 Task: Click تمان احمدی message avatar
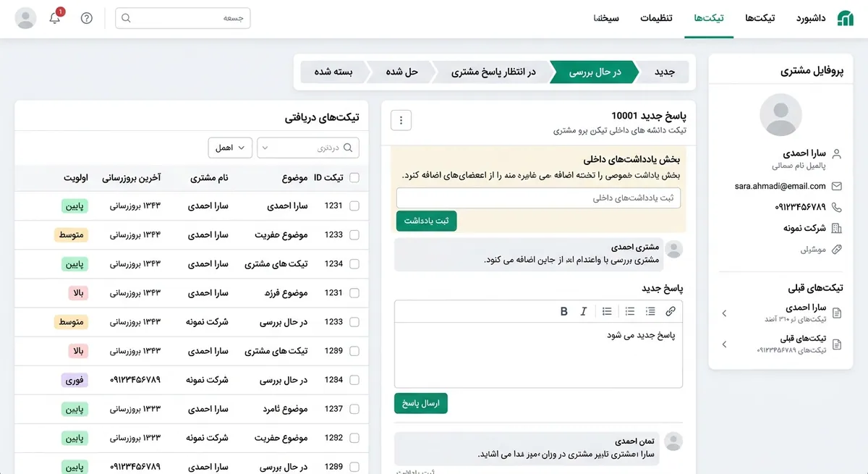674,442
